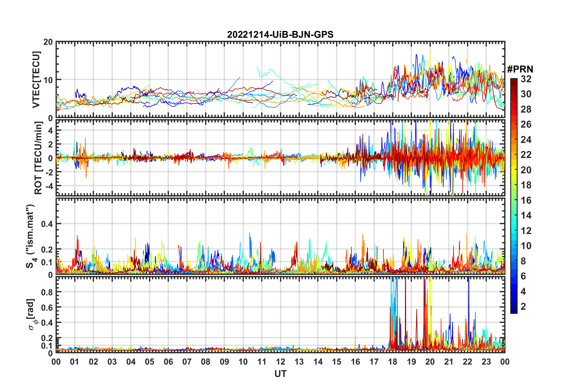Click the sigma phi [rad] axis label
This screenshot has width=561, height=392.
32,314
